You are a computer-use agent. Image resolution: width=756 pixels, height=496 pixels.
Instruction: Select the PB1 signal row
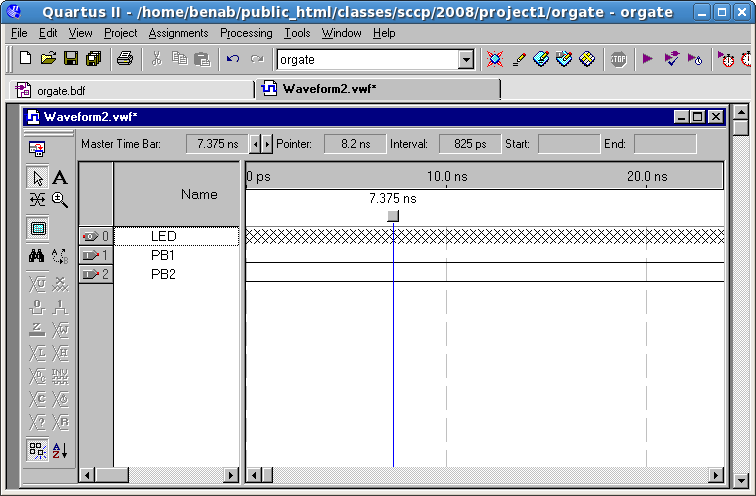[162, 255]
